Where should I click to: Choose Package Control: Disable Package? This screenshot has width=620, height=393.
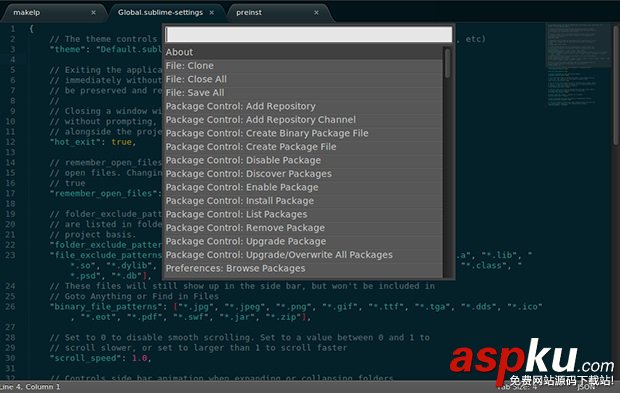(x=303, y=160)
